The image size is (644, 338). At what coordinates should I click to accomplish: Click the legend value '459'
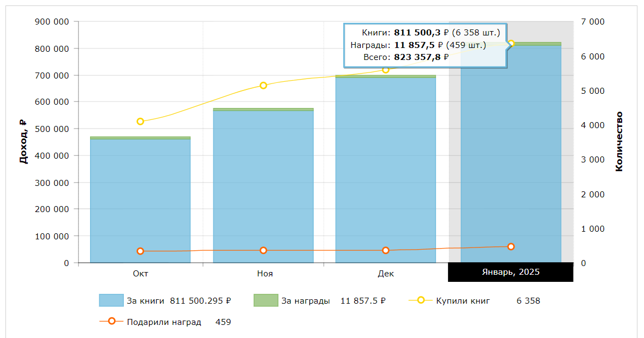[x=223, y=322]
